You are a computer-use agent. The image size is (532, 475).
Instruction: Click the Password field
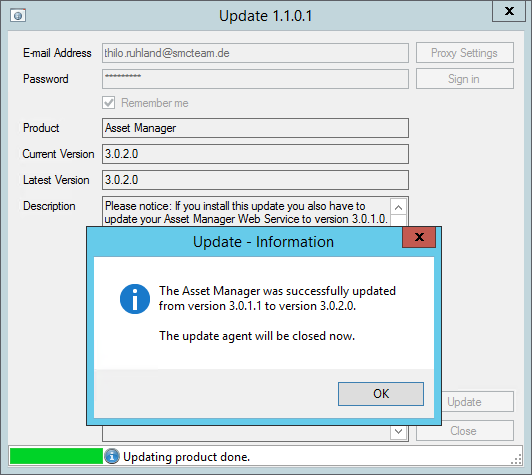click(255, 79)
